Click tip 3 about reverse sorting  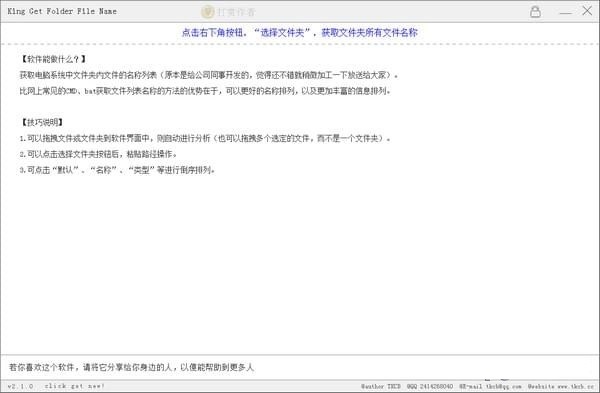pos(117,170)
